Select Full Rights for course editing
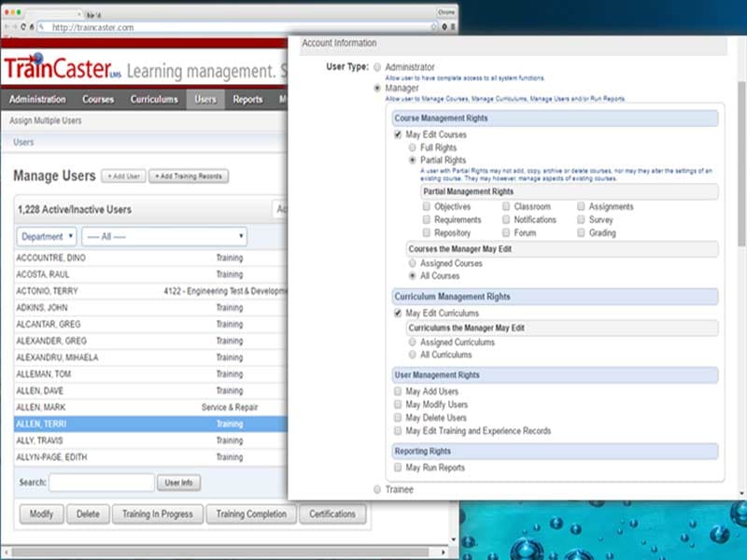 (413, 147)
